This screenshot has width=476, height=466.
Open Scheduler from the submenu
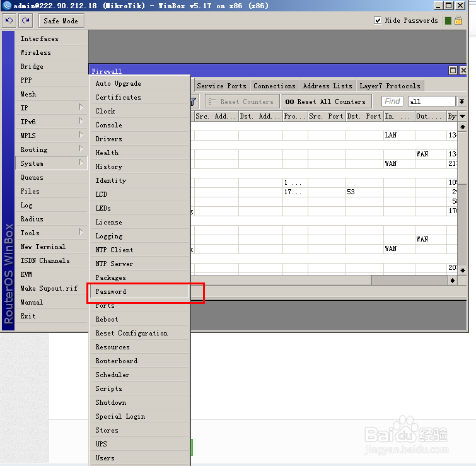(139, 375)
